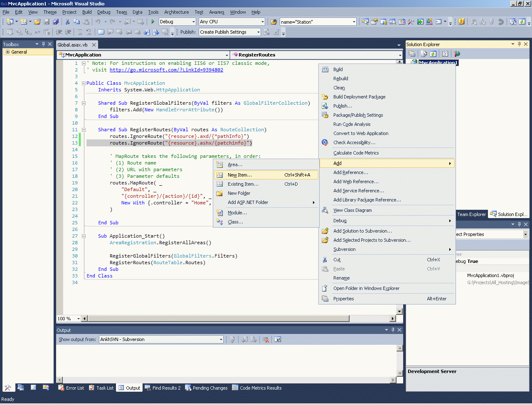
Task: Click the Copy icon in toolbar
Action: [77, 22]
